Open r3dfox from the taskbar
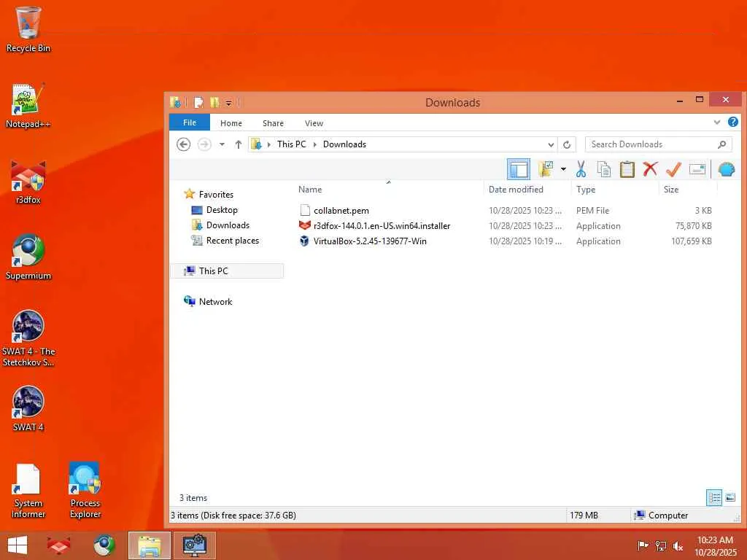The image size is (747, 560). [58, 545]
